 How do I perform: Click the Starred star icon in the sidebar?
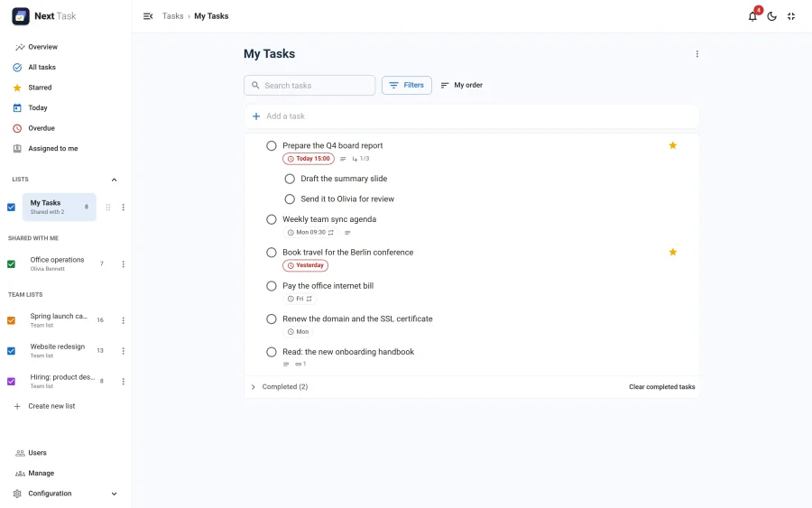coord(17,88)
